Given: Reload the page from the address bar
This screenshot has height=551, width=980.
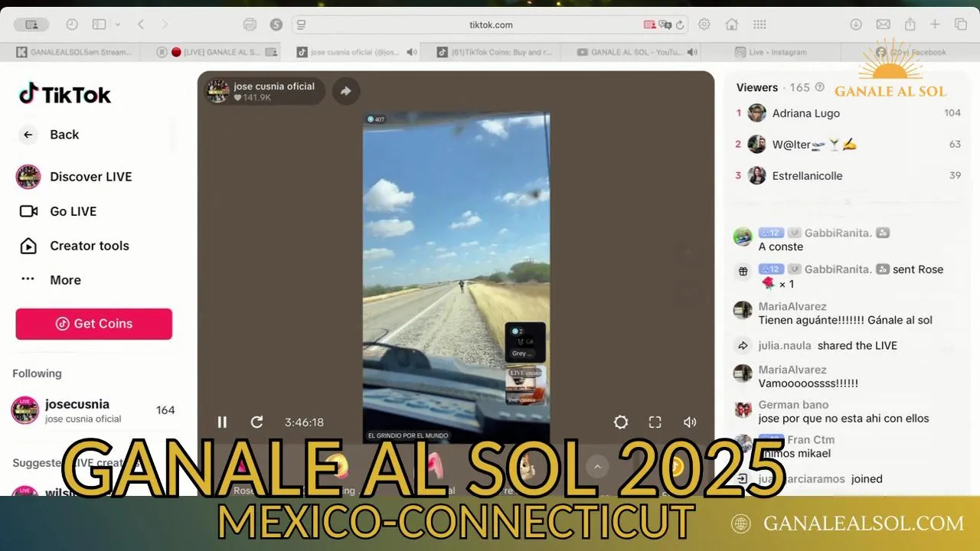Looking at the screenshot, I should pyautogui.click(x=680, y=24).
